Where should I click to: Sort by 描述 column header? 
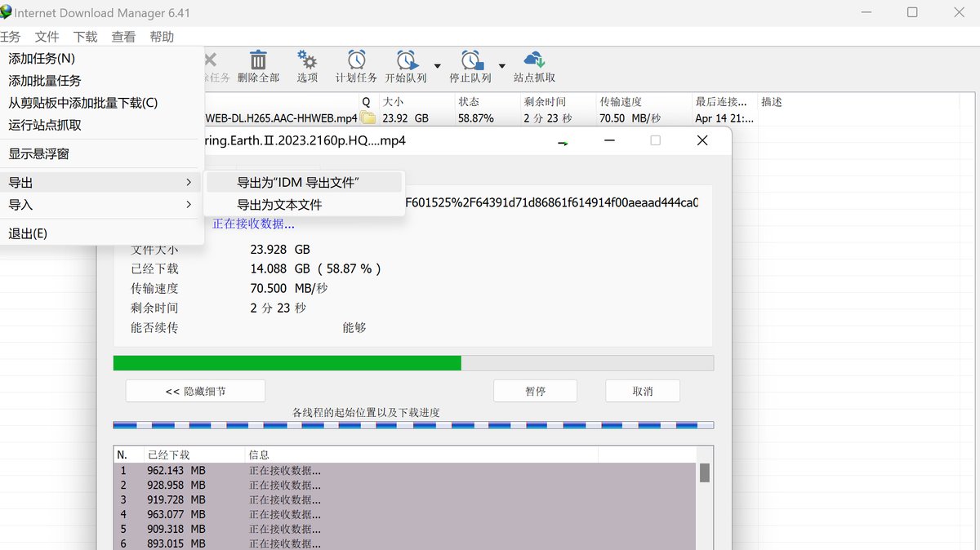pos(772,102)
